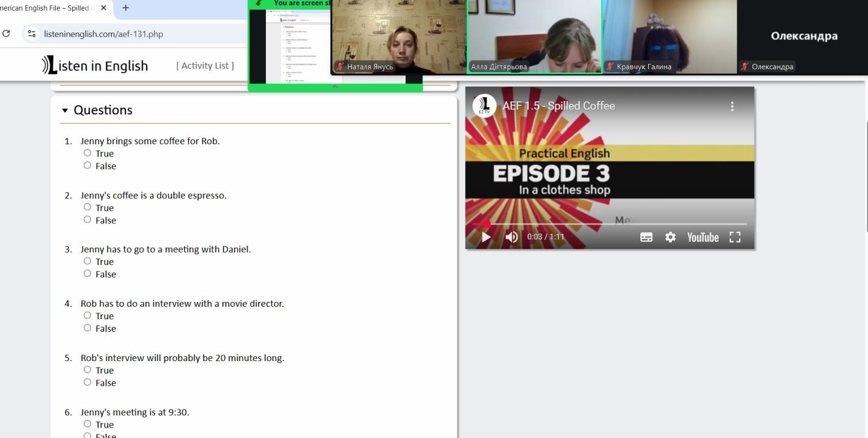The image size is (868, 438).
Task: Enter fullscreen mode on the video
Action: 735,237
